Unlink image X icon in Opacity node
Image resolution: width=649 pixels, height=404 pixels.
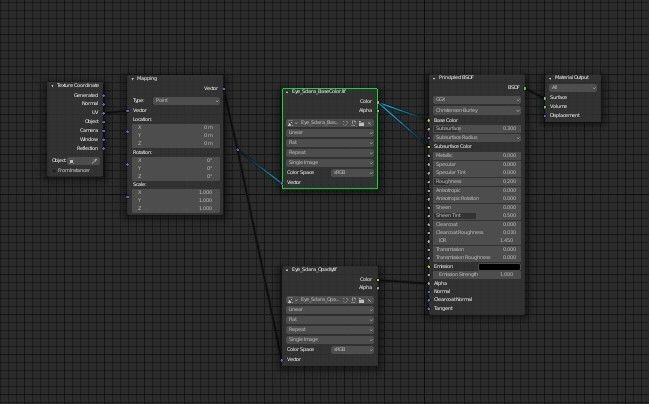coord(369,300)
